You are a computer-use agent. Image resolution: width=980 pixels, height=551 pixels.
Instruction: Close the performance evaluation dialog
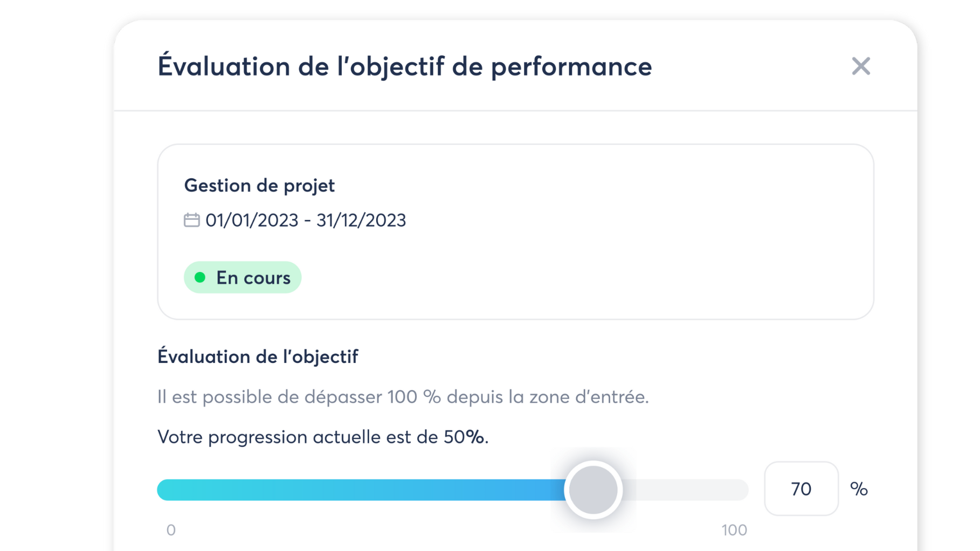coord(861,66)
